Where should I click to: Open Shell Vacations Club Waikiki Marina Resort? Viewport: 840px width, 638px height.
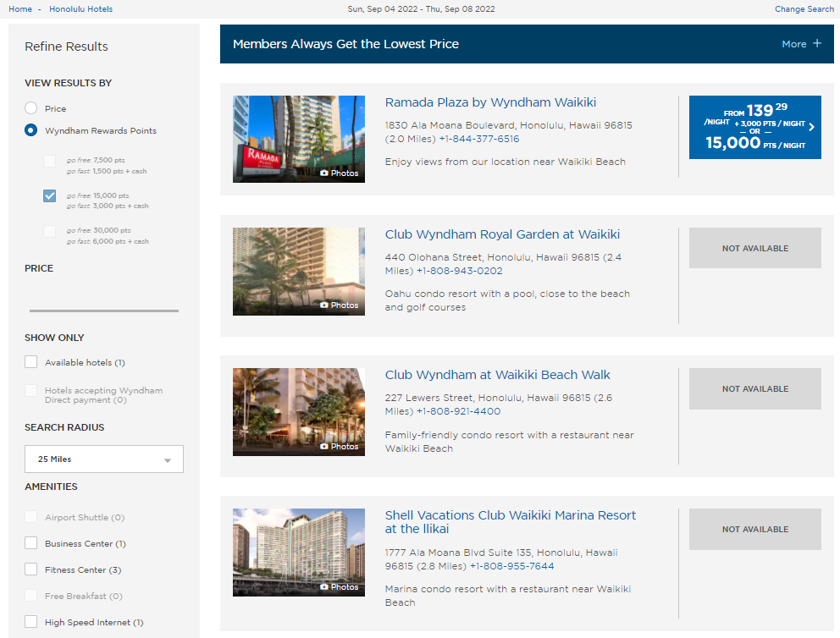(510, 522)
